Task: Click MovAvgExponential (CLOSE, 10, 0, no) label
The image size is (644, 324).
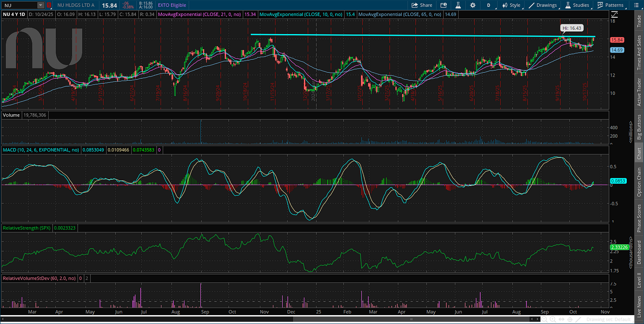Action: (x=301, y=14)
